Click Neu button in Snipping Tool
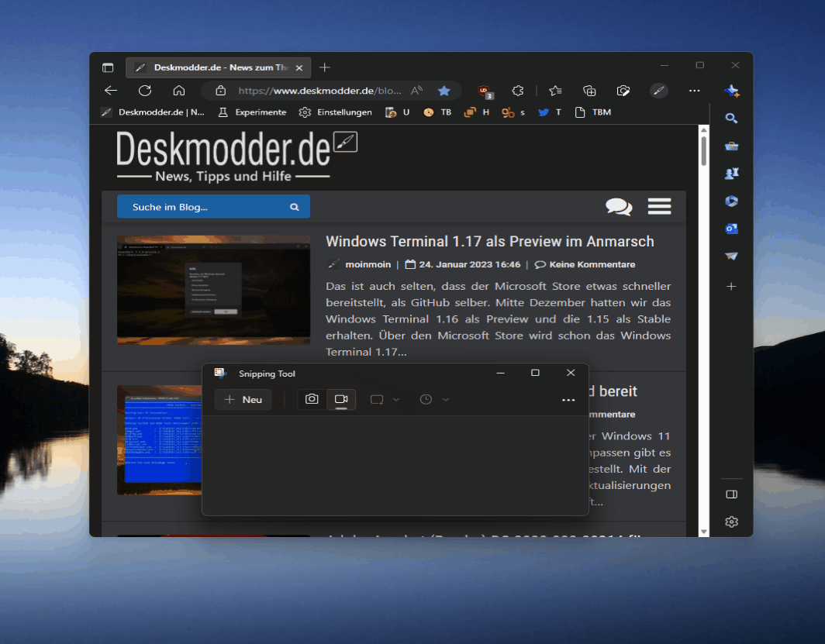Viewport: 825px width, 644px height. (243, 400)
